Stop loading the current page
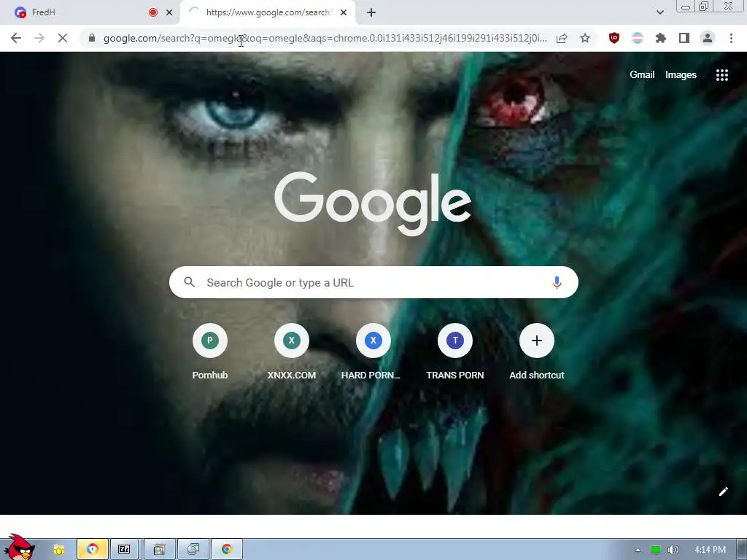Screen dimensions: 747x560 [x=63, y=38]
